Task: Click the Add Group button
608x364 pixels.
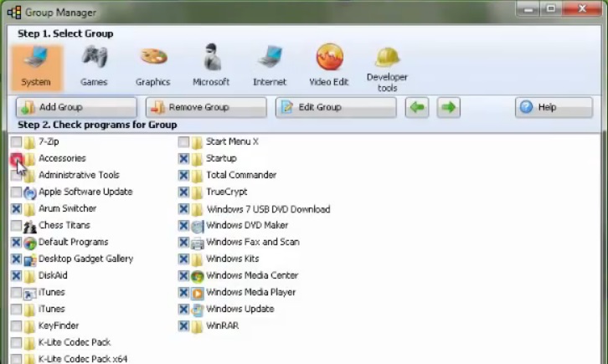Action: pos(76,107)
